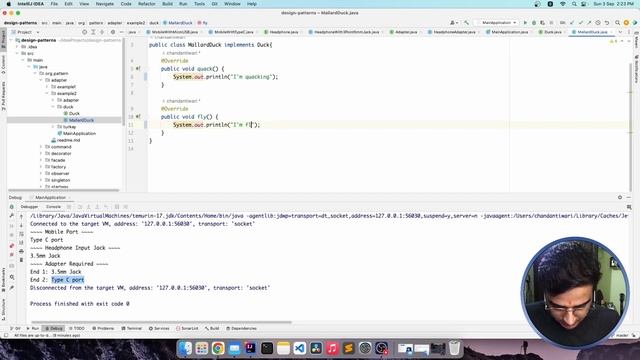Click 'Process finished with exit code 0' text
The width and height of the screenshot is (640, 360).
click(x=80, y=304)
